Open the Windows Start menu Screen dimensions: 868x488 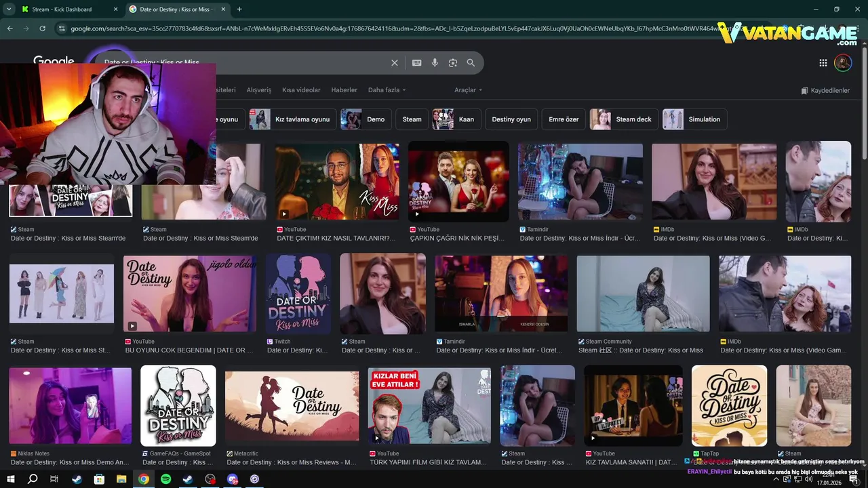tap(11, 479)
